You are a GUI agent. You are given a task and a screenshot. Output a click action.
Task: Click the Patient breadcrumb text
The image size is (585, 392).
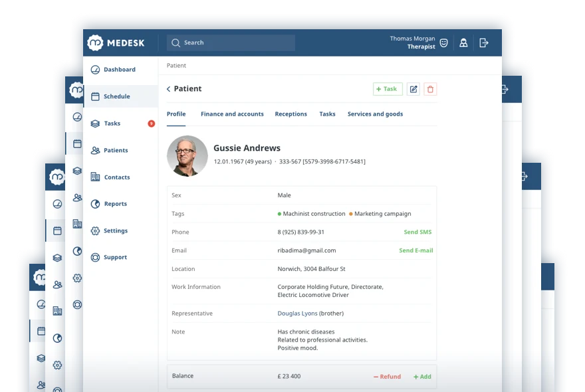[176, 66]
